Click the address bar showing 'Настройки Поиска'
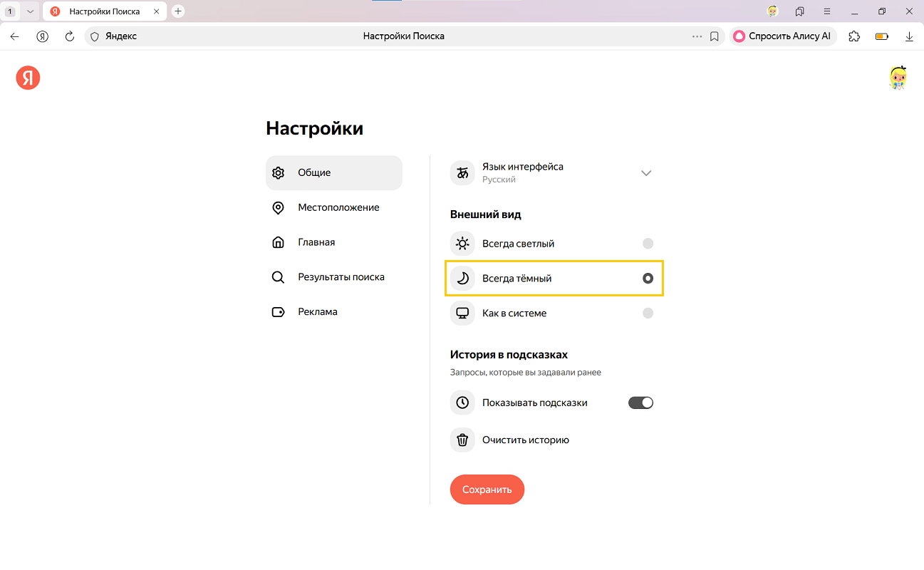Image resolution: width=924 pixels, height=570 pixels. (x=403, y=36)
